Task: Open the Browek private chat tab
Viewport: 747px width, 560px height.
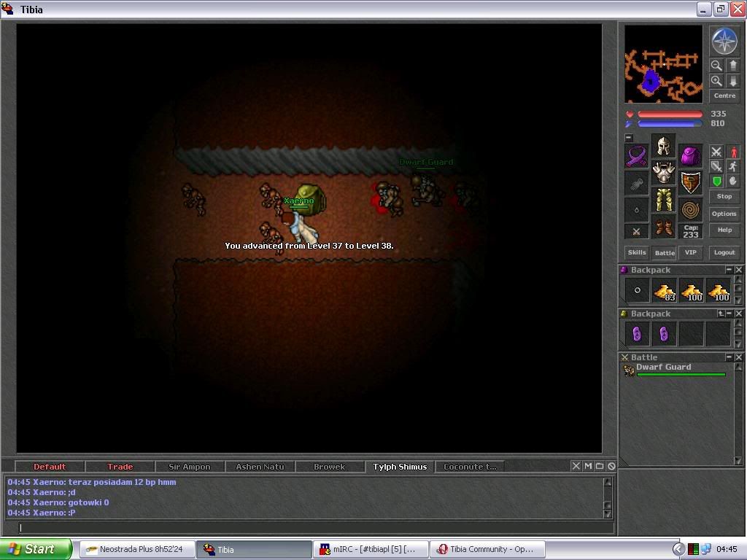Action: (330, 467)
